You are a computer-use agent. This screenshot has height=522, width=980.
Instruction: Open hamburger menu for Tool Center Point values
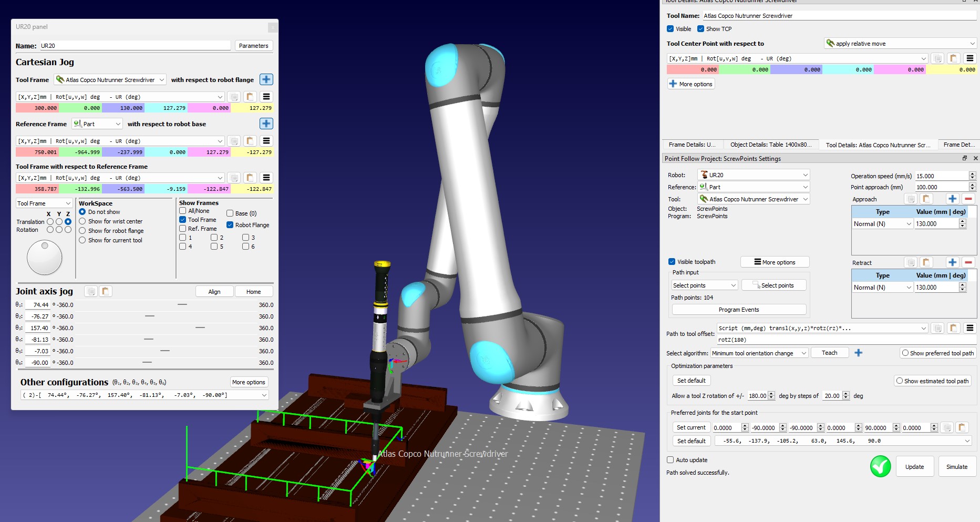coord(969,58)
